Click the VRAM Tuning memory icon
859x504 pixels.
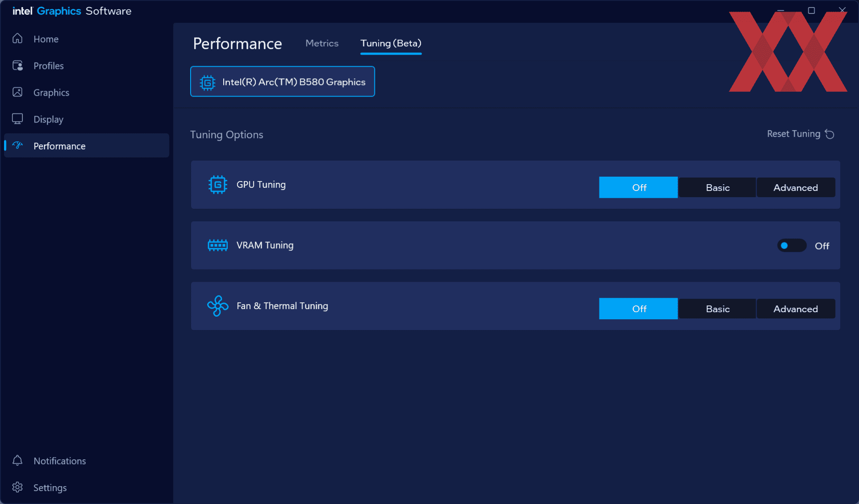point(218,245)
